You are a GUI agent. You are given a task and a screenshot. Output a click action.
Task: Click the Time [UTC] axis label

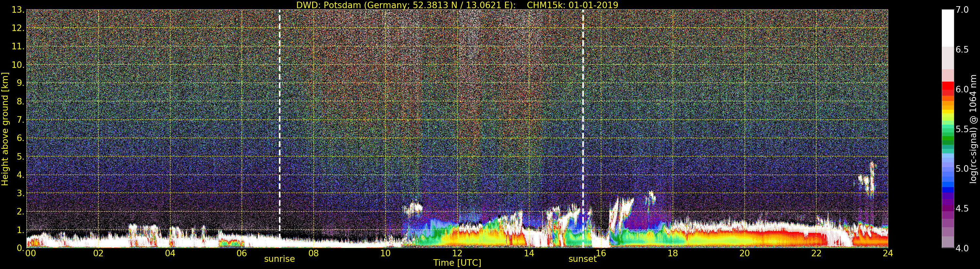(457, 263)
